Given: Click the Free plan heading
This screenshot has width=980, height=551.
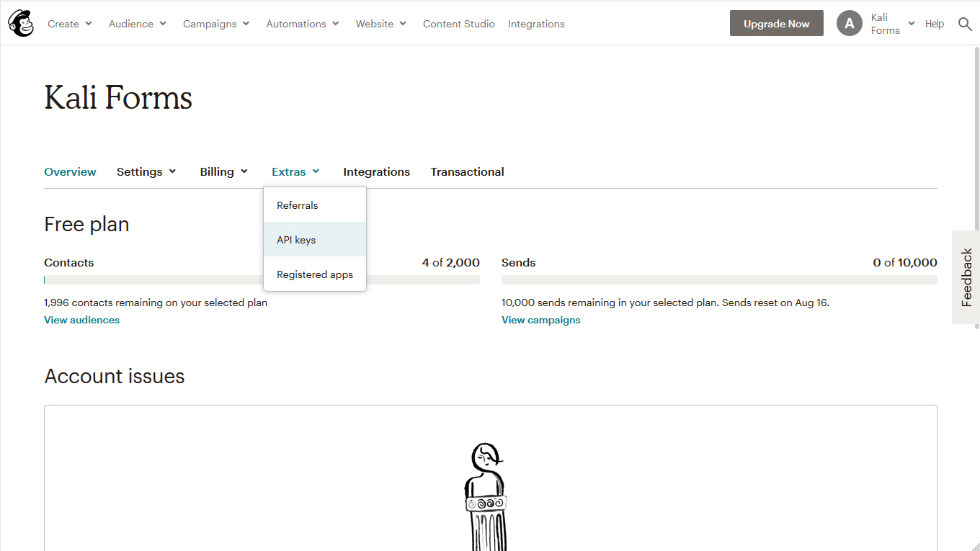Looking at the screenshot, I should click(x=86, y=224).
